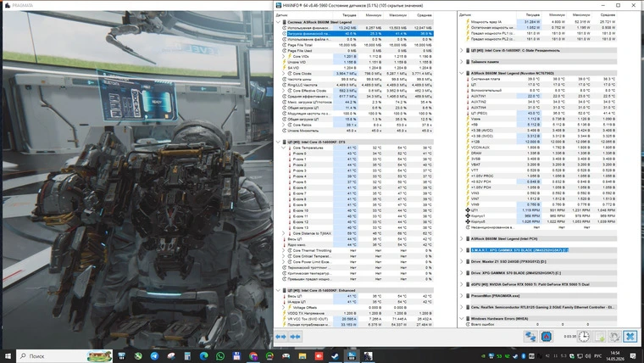The image size is (644, 363).
Task: Click the volume speaker tray icon
Action: point(587,356)
